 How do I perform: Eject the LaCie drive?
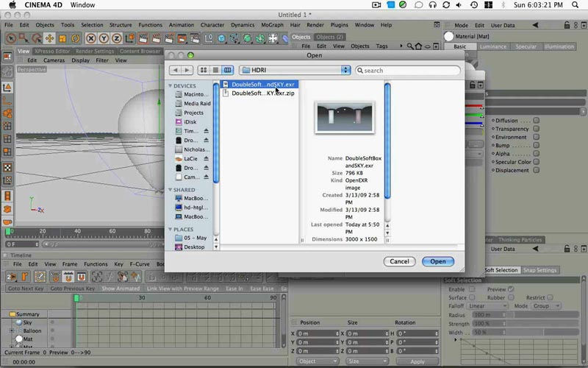coord(207,159)
